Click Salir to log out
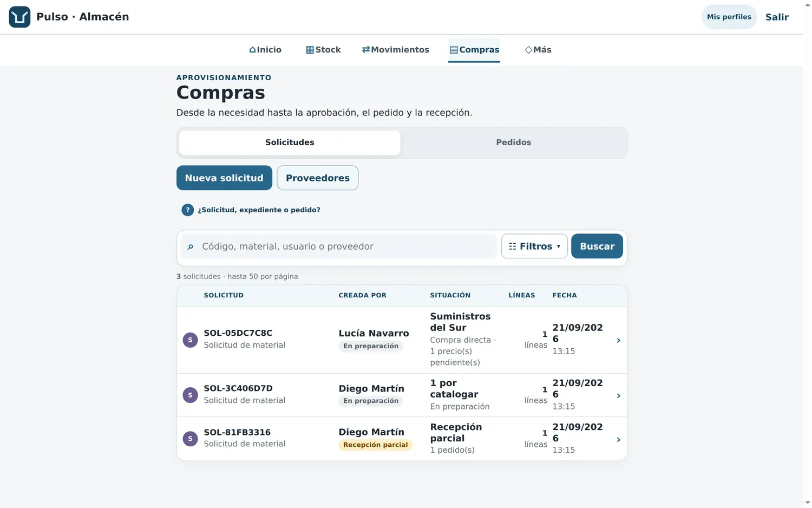Screen dimensions: 812x508 point(777,17)
